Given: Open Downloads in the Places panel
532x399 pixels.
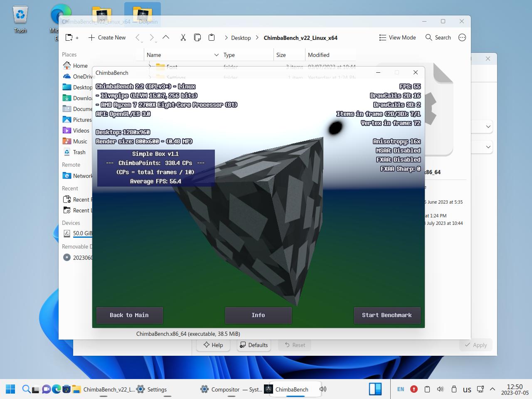Looking at the screenshot, I should pyautogui.click(x=77, y=98).
